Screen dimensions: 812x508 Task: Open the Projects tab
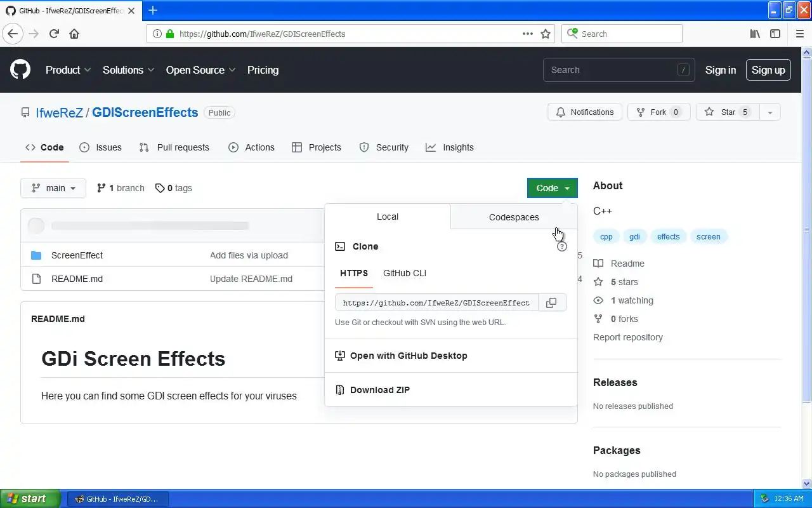click(x=317, y=147)
